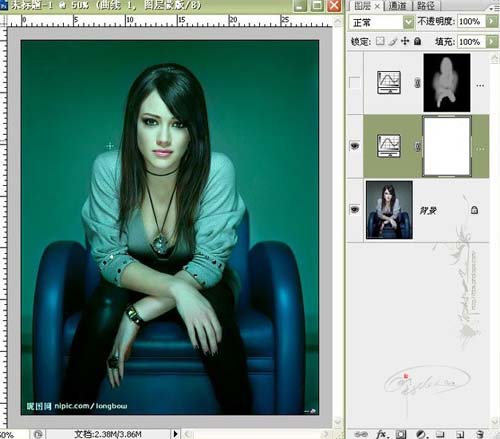Open the fx layer style menu
This screenshot has height=439, width=500.
coord(381,434)
